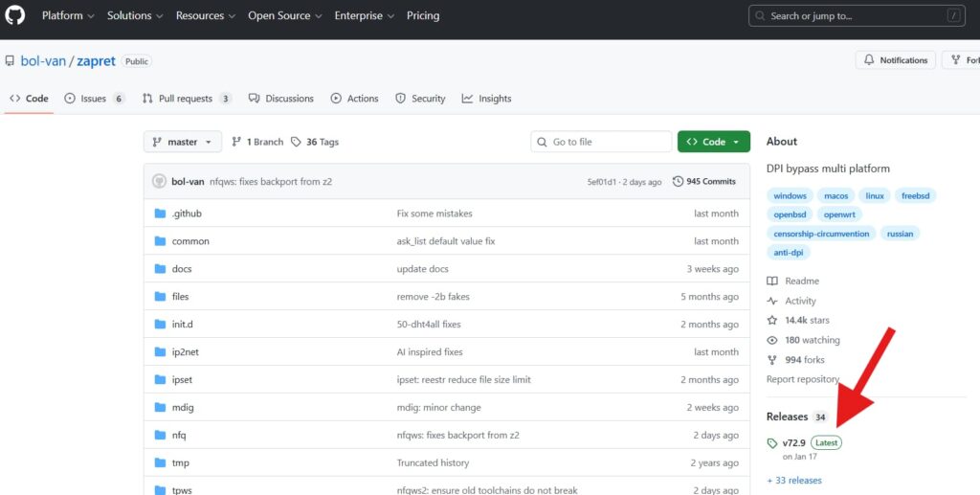The image size is (980, 495).
Task: Select the censorship-circumvention topic tag
Action: [822, 234]
